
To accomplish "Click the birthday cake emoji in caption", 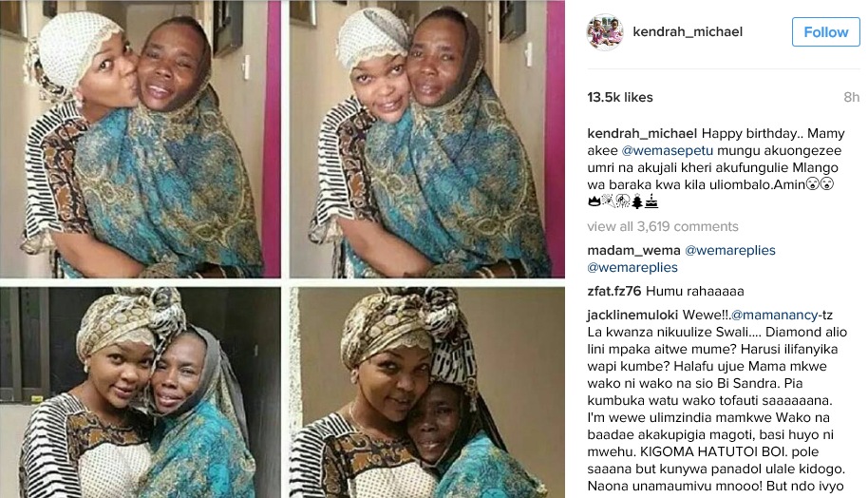I will click(651, 201).
